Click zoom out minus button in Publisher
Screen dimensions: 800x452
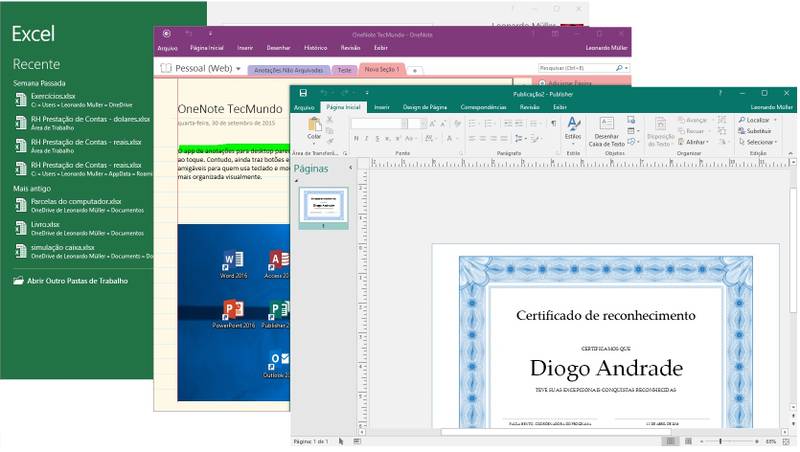coord(702,441)
